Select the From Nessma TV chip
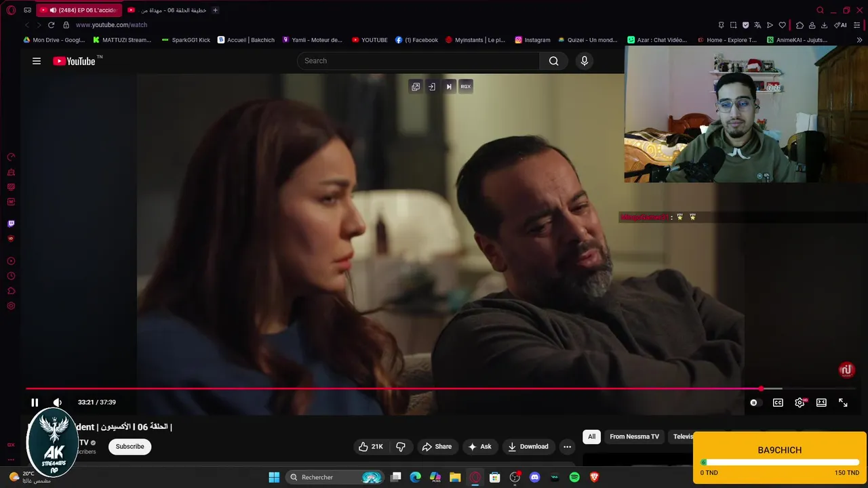Image resolution: width=868 pixels, height=488 pixels. tap(634, 436)
